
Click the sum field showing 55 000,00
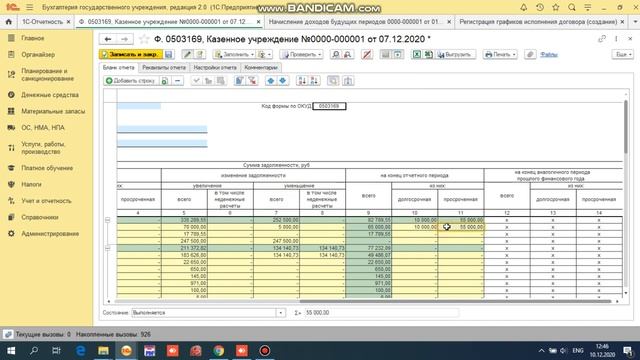(382, 313)
